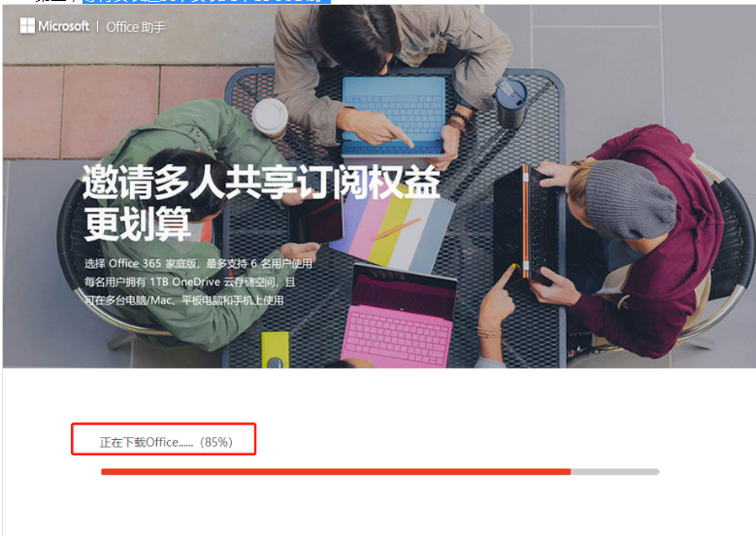Click the 邀请多人共享订阅权益 headline

click(x=260, y=184)
